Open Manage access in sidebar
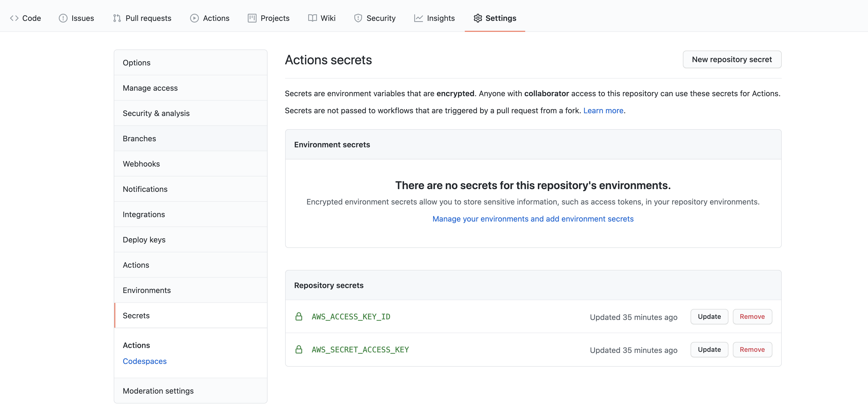 pyautogui.click(x=150, y=88)
